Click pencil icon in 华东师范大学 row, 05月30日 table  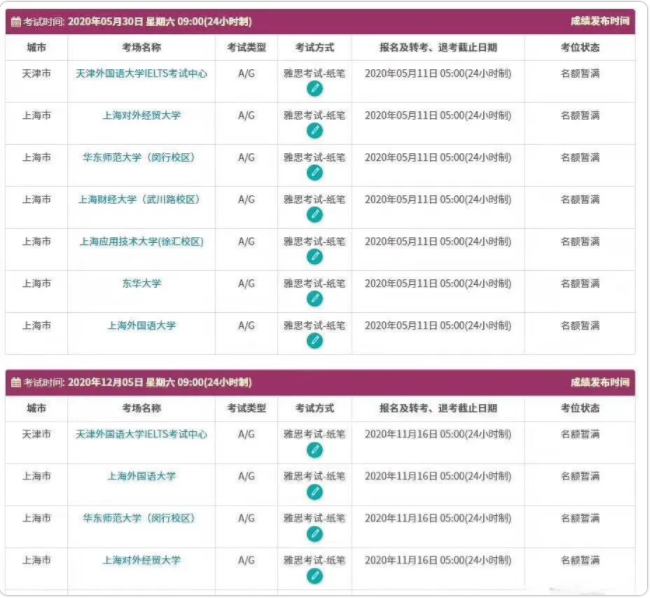point(315,173)
